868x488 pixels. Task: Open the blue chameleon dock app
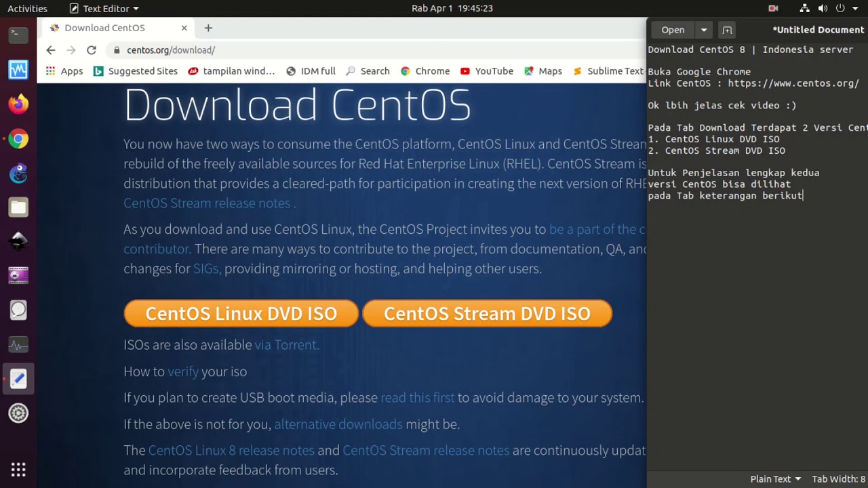[x=18, y=174]
